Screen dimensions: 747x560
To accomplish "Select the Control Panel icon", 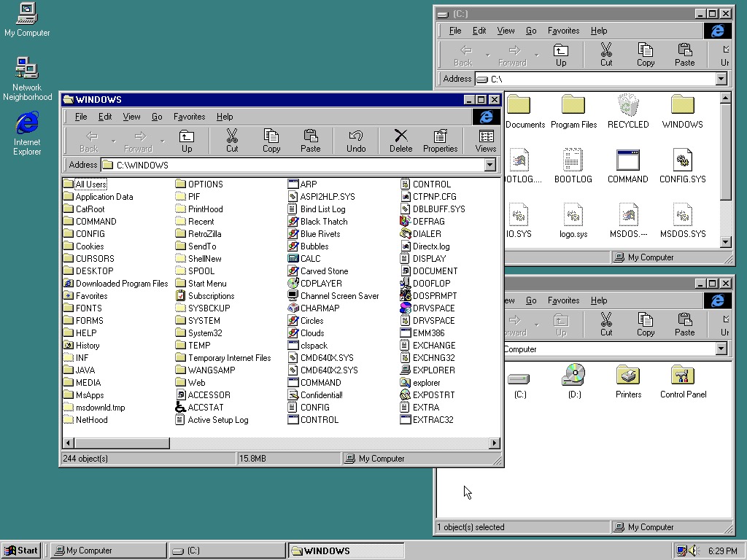I will coord(683,381).
